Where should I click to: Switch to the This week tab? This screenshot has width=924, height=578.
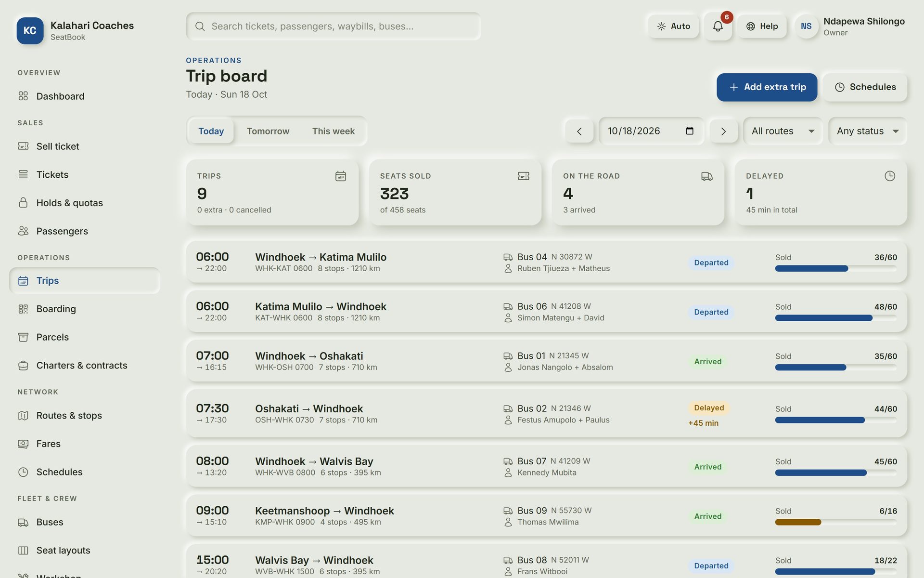pyautogui.click(x=333, y=131)
